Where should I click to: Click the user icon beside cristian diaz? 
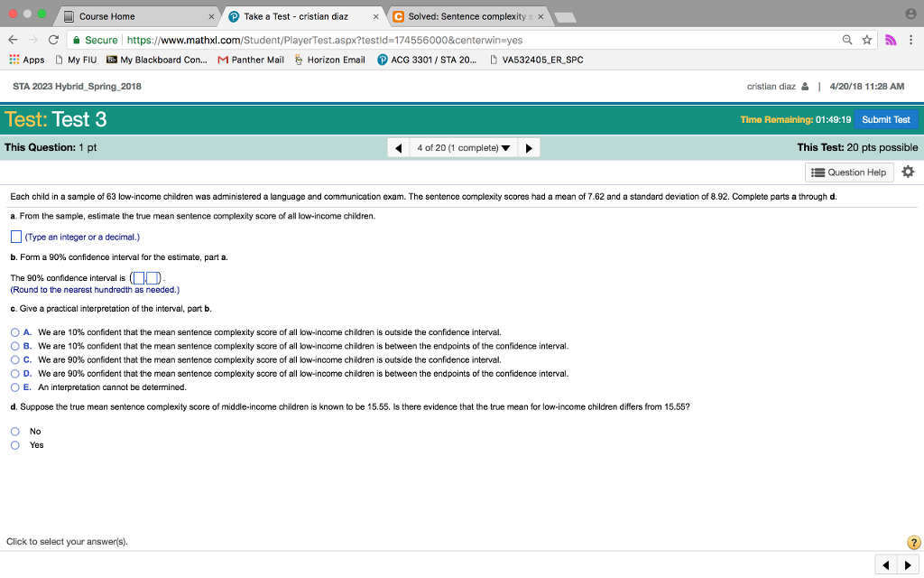coord(805,87)
